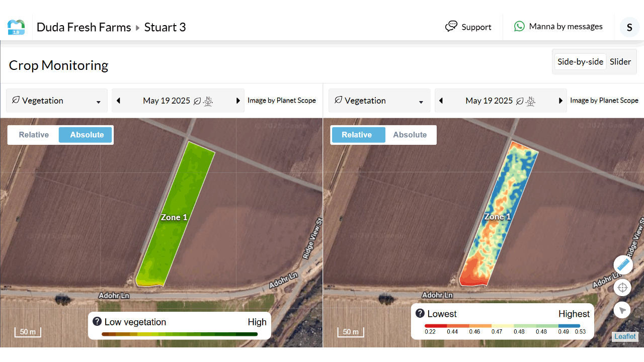
Task: Click the leaf icon in left date selector
Action: coord(197,101)
